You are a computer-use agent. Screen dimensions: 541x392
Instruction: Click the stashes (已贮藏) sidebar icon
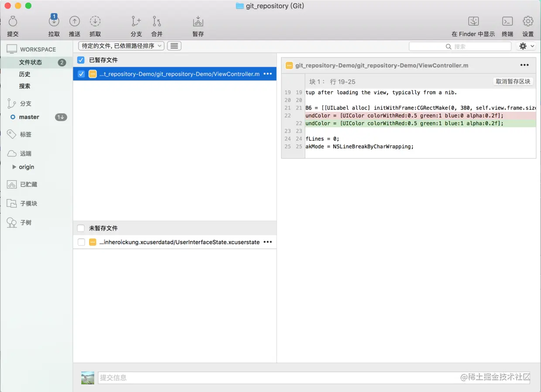[x=12, y=184]
